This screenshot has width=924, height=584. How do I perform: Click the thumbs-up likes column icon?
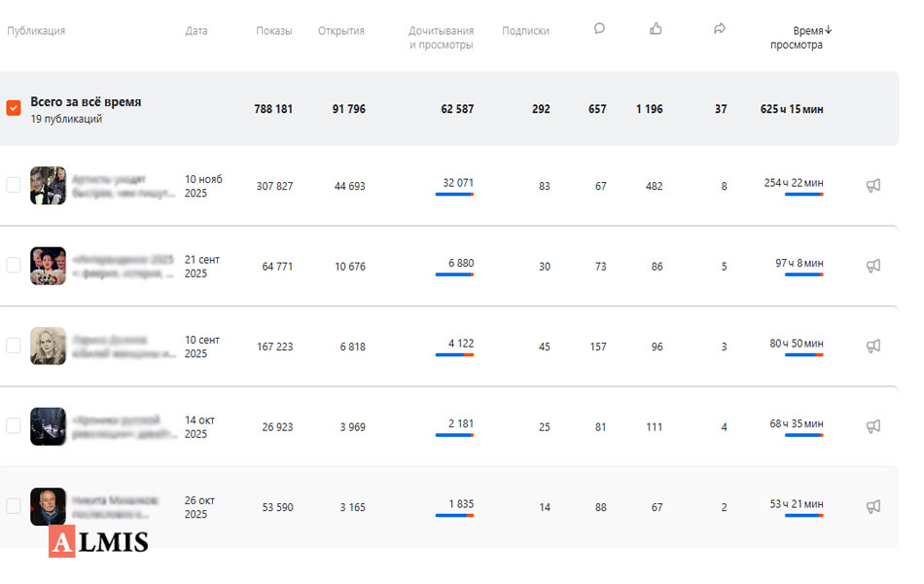tap(656, 29)
